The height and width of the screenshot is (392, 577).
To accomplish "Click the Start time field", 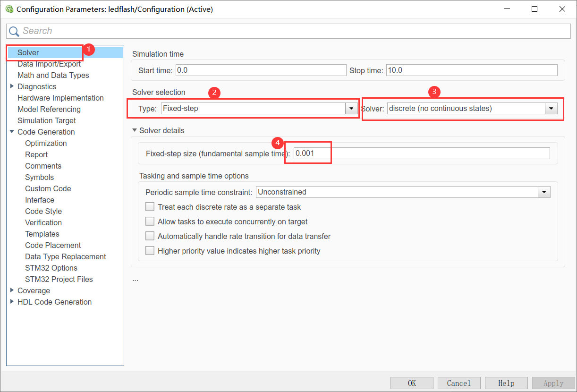I will pyautogui.click(x=261, y=70).
